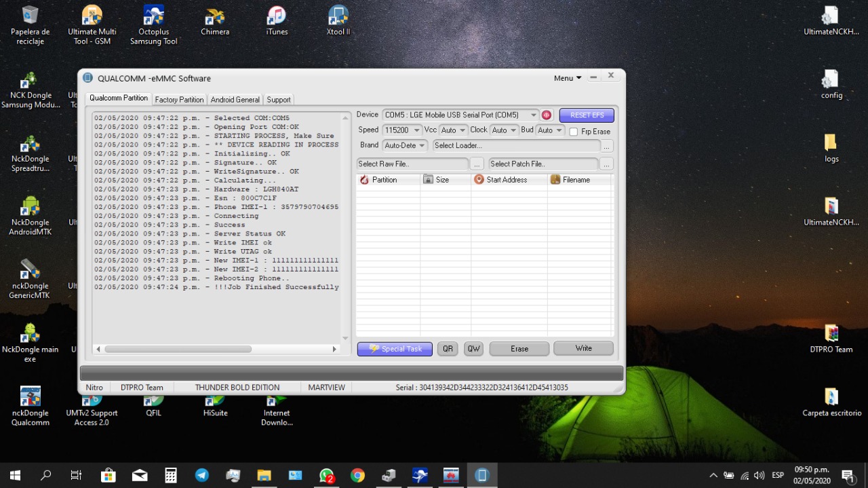The height and width of the screenshot is (488, 868).
Task: Open Menu dropdown in title bar
Action: point(568,78)
